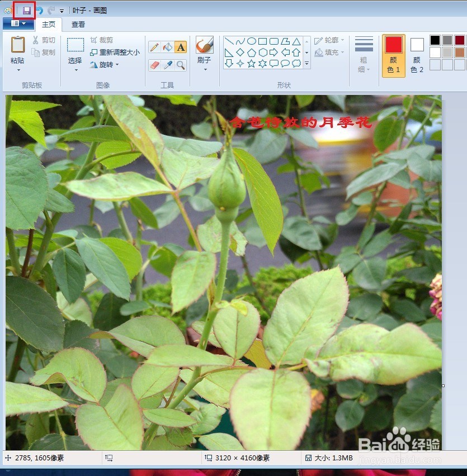467x476 pixels.
Task: Choose the Curve shape
Action: [240, 41]
